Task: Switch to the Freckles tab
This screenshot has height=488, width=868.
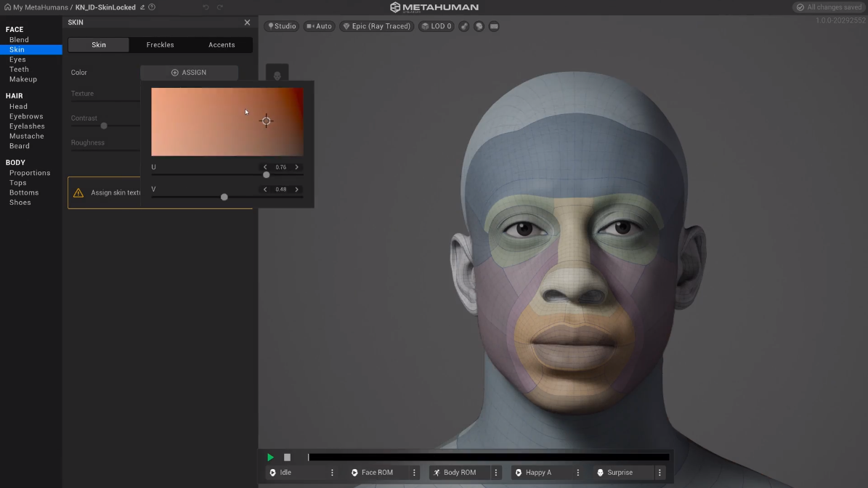Action: pyautogui.click(x=160, y=45)
